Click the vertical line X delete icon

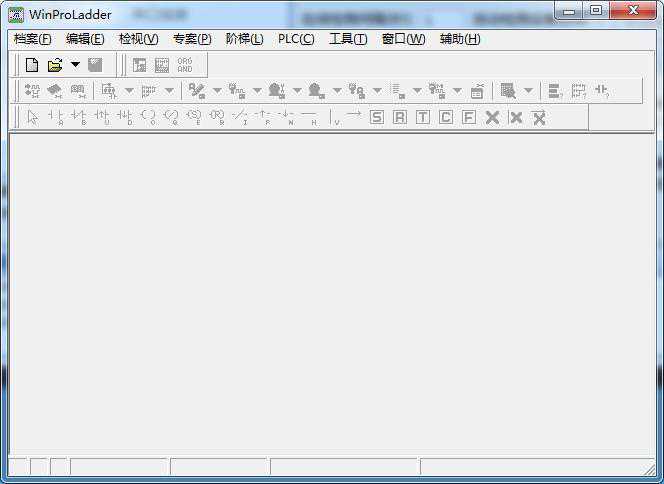point(515,117)
